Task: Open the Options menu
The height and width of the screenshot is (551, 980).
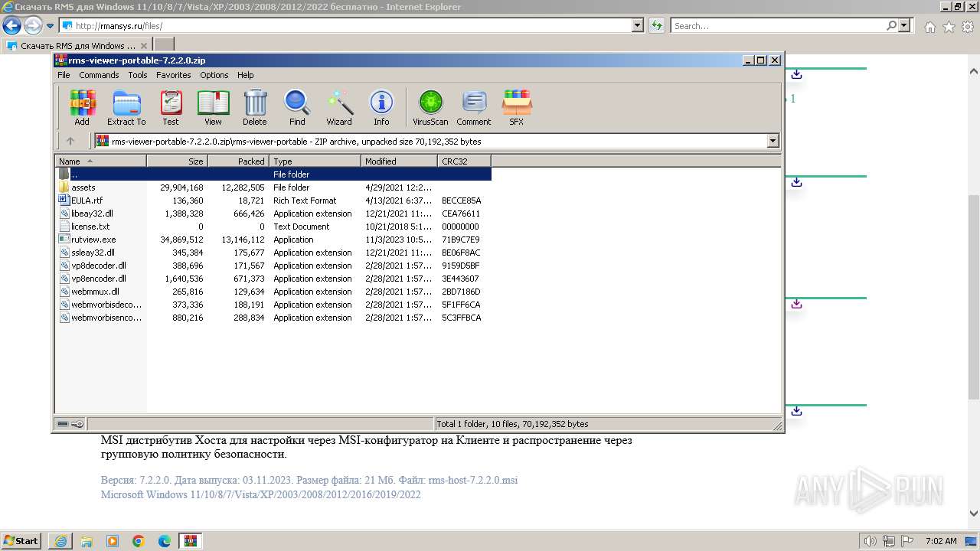Action: tap(214, 75)
